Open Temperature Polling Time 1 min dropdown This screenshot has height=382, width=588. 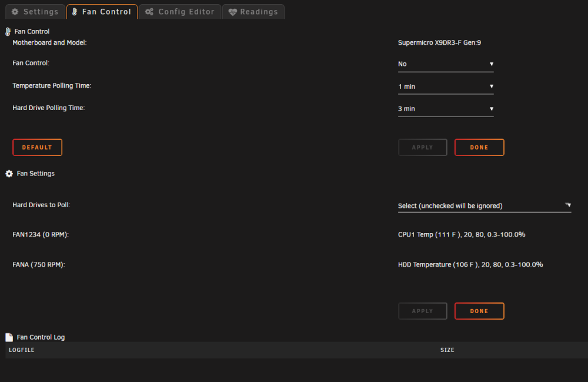(446, 87)
